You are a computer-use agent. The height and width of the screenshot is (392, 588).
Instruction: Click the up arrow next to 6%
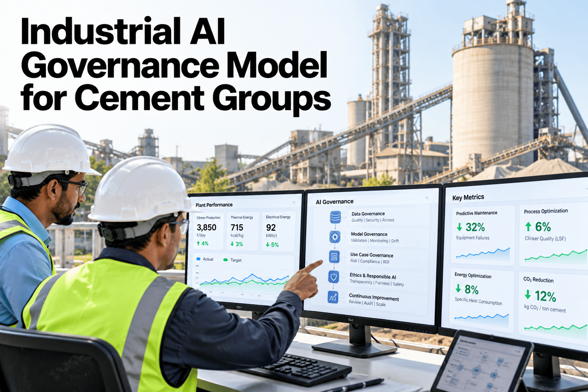528,227
